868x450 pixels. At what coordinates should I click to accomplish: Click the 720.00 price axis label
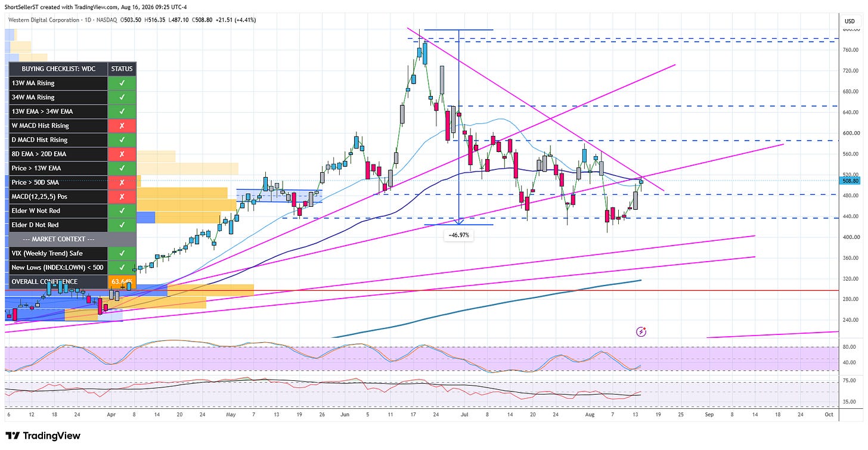pos(850,71)
